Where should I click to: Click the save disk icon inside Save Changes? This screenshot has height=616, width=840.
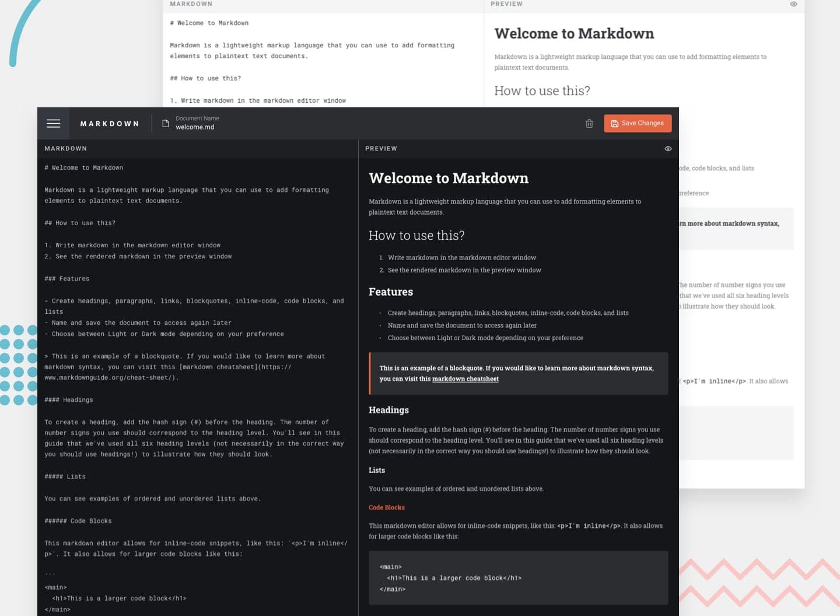click(x=615, y=123)
